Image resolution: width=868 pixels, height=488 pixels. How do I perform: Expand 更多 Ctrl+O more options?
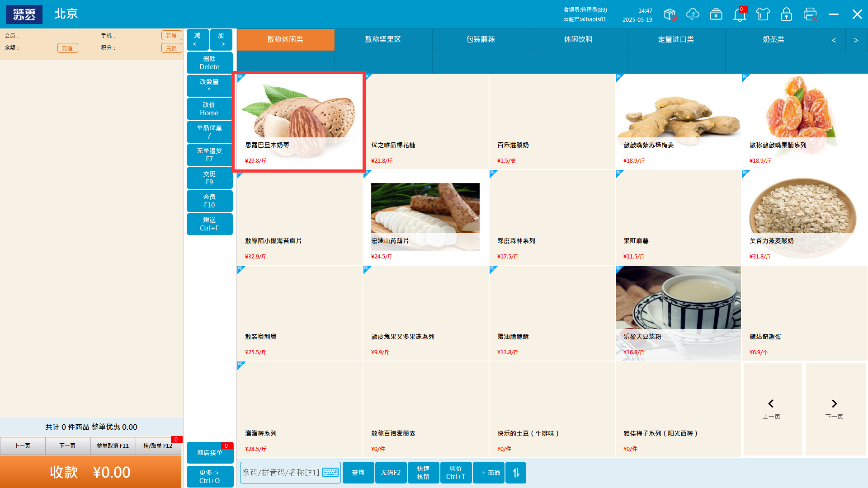[210, 477]
